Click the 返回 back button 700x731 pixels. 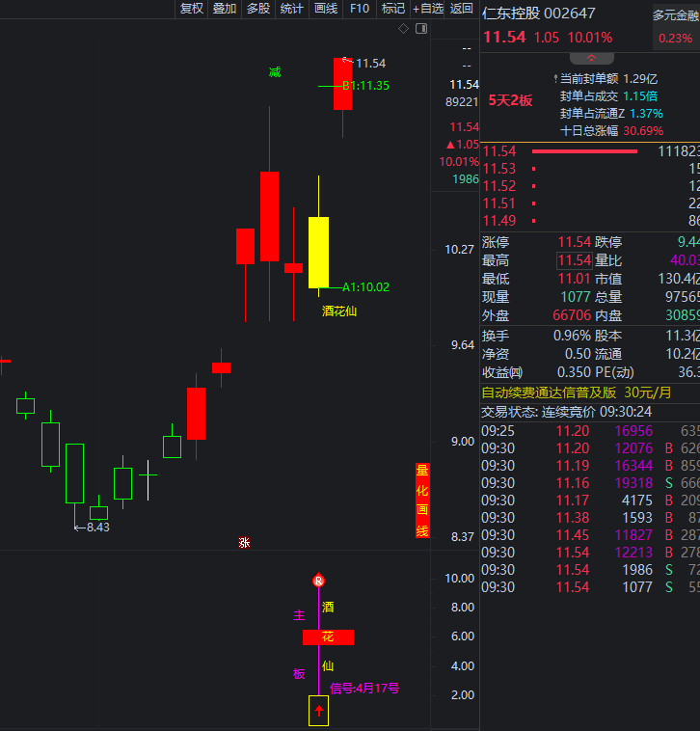pos(462,9)
